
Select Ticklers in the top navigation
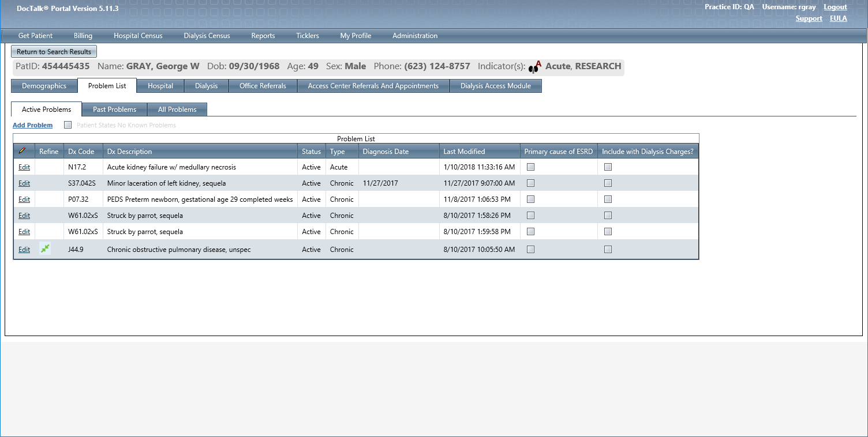[307, 36]
